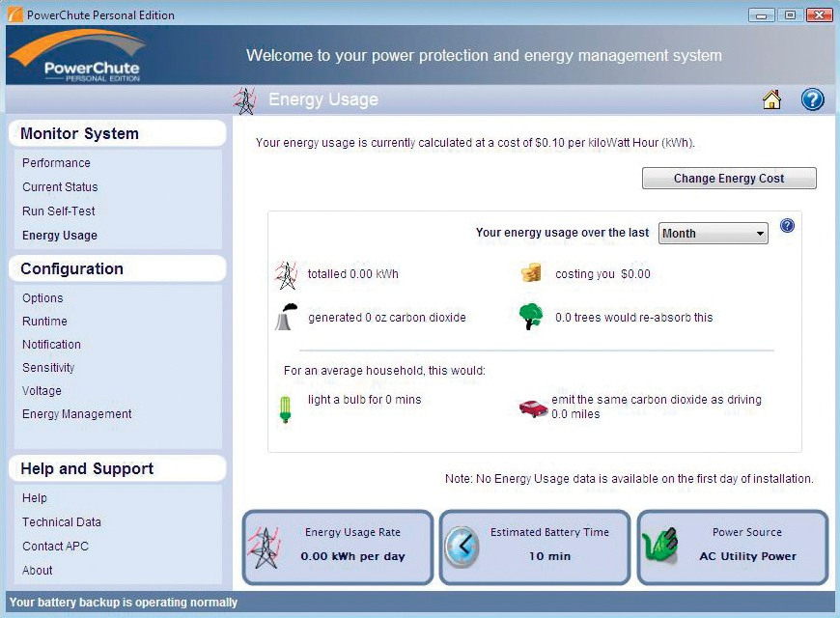Image resolution: width=840 pixels, height=618 pixels.
Task: Open Help under Help and Support
Action: point(35,498)
